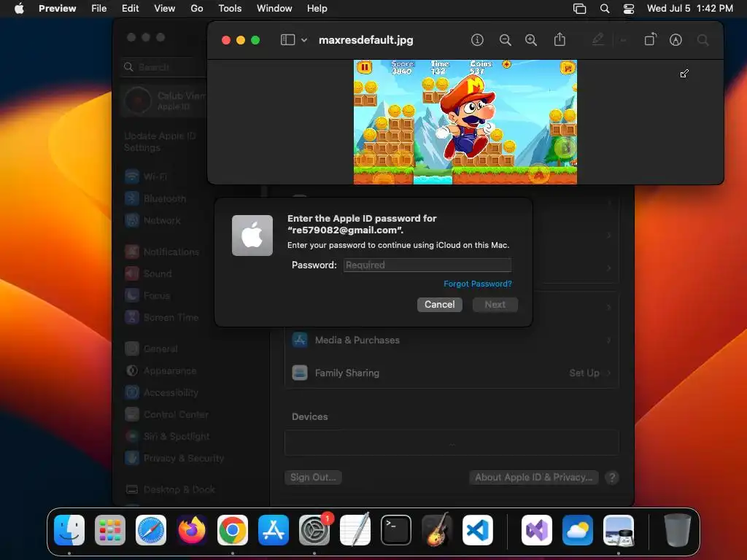Select Focus in System Settings sidebar

click(156, 296)
